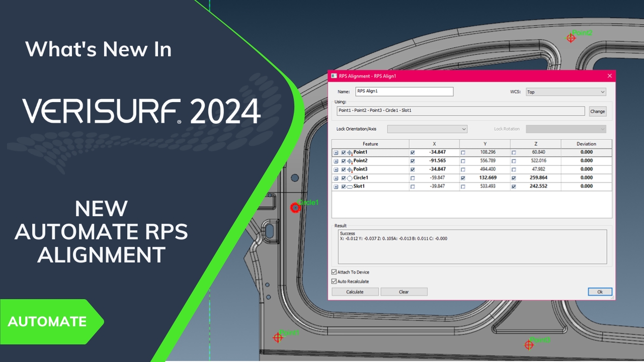The height and width of the screenshot is (362, 644).
Task: Click the Circle1 circle icon in feature list
Action: tap(350, 178)
